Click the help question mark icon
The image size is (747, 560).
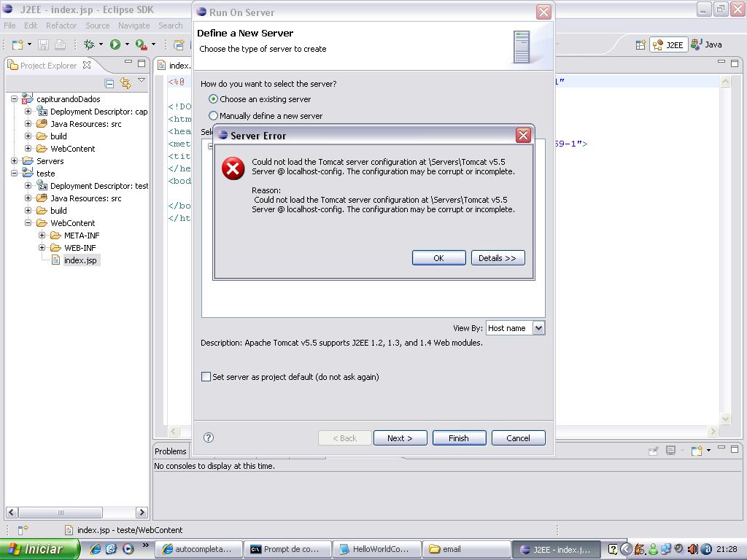209,437
